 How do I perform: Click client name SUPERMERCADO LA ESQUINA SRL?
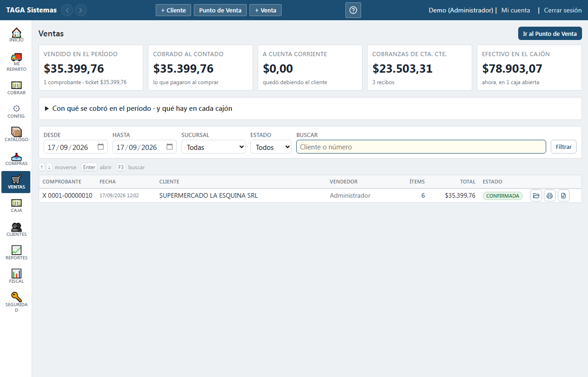tap(209, 195)
